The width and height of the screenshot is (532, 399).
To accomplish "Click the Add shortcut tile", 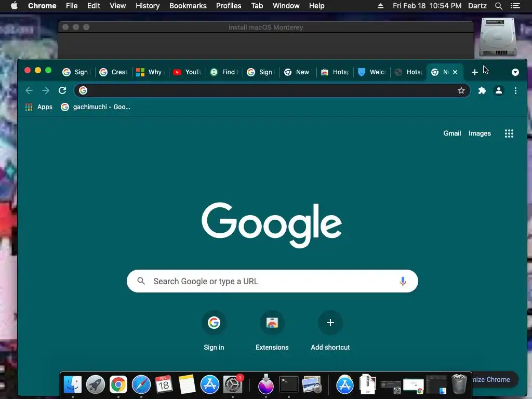I will (x=330, y=330).
